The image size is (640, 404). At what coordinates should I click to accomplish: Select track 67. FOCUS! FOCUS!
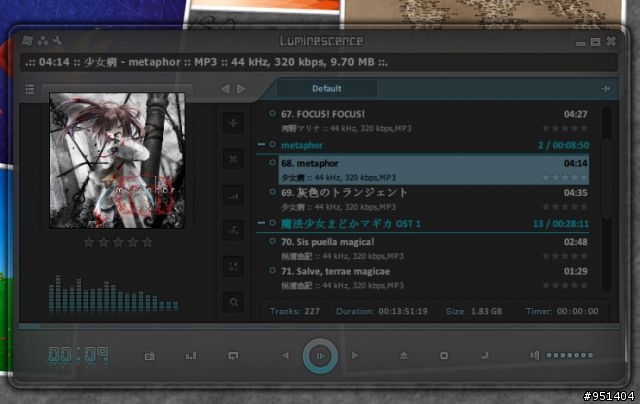pos(434,121)
